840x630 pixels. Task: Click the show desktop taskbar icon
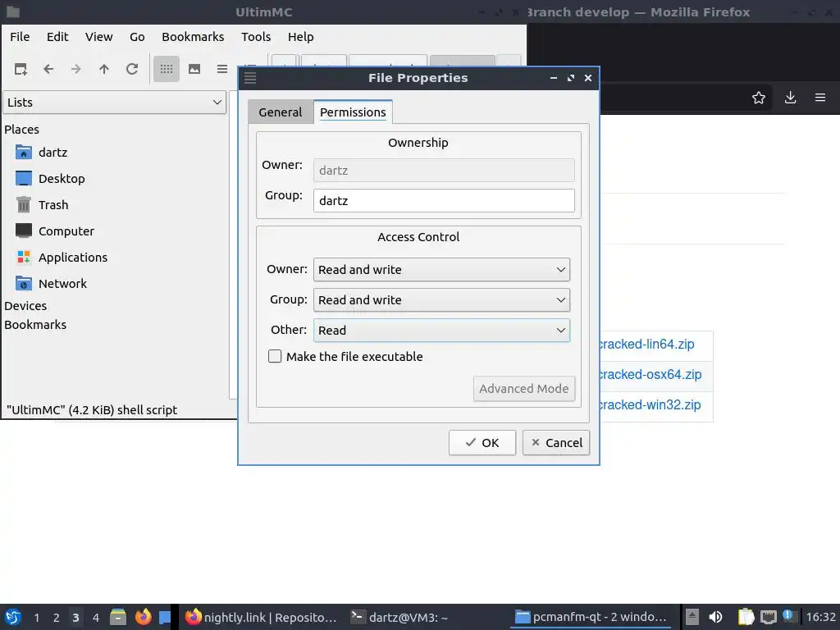(165, 617)
